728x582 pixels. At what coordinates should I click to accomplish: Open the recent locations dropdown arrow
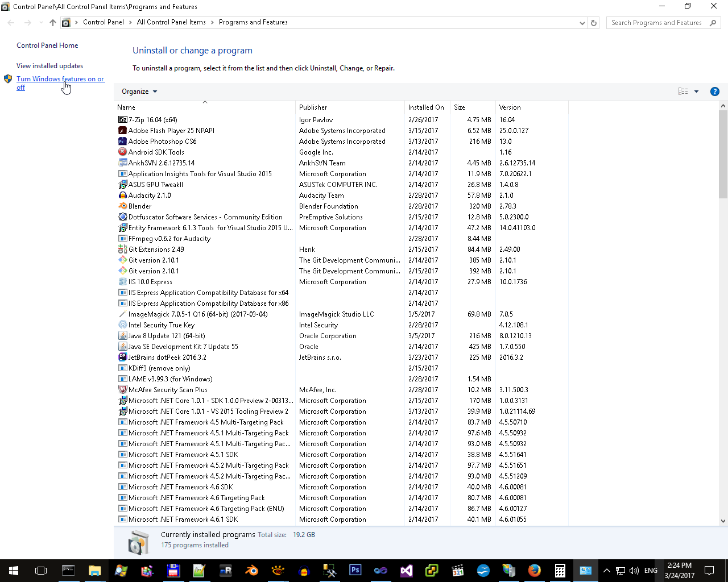(x=41, y=23)
